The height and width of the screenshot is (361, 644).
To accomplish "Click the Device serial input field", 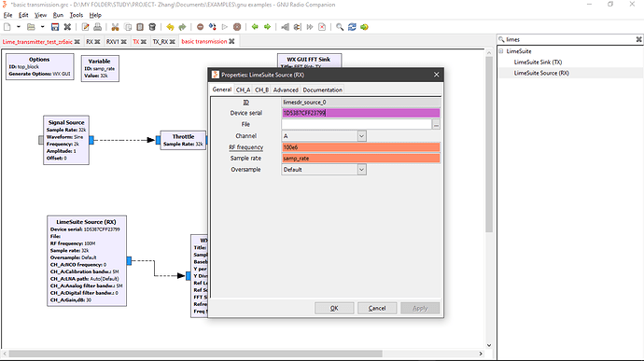I will 360,113.
